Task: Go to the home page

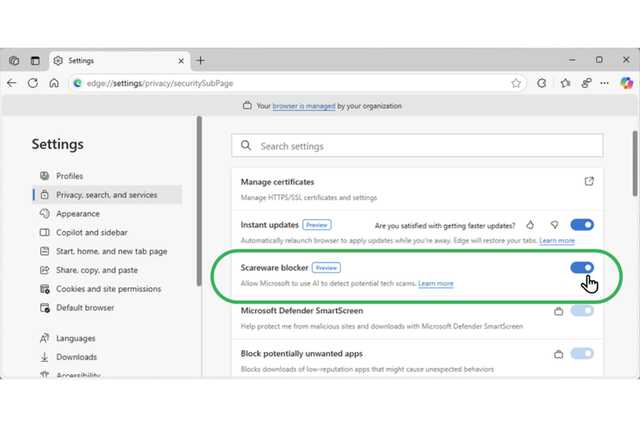Action: [x=54, y=83]
